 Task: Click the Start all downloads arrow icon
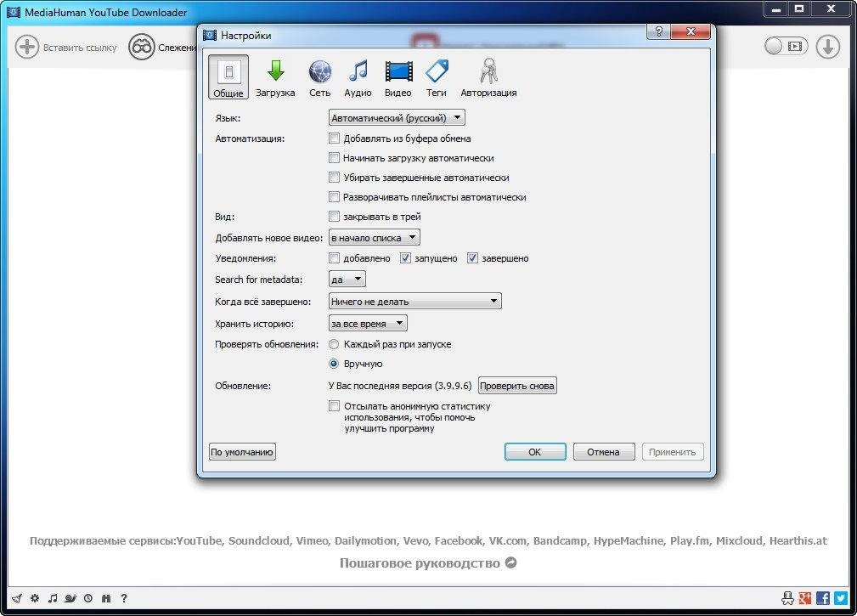tap(828, 47)
